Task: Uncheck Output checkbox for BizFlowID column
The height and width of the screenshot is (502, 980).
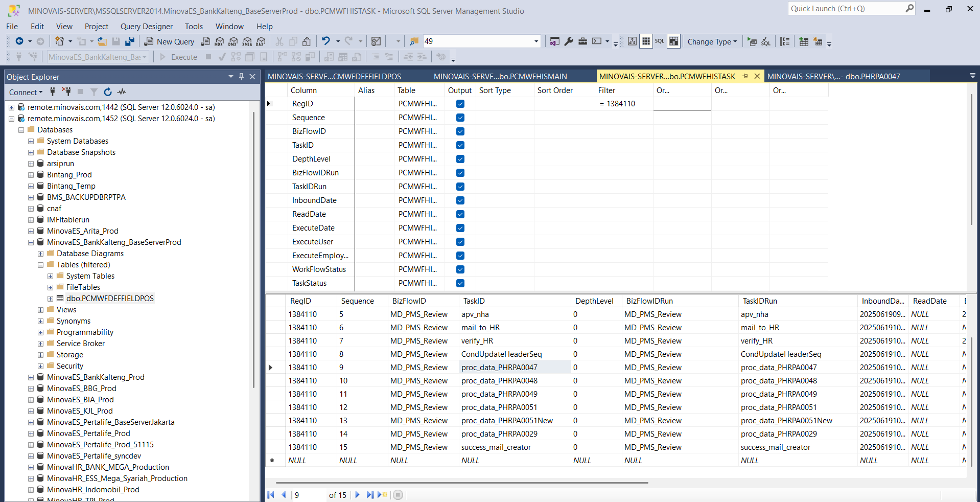Action: 460,131
